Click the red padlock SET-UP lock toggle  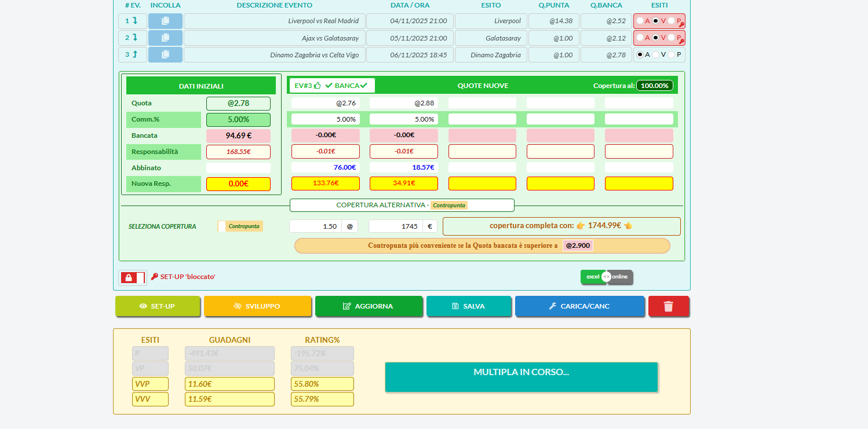[x=132, y=278]
